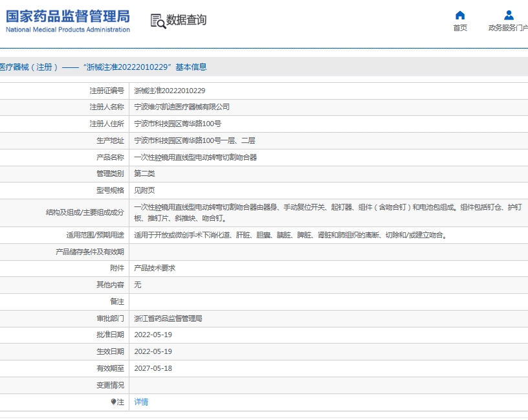Click the 变更情况 label
The width and height of the screenshot is (528, 420).
tap(110, 385)
